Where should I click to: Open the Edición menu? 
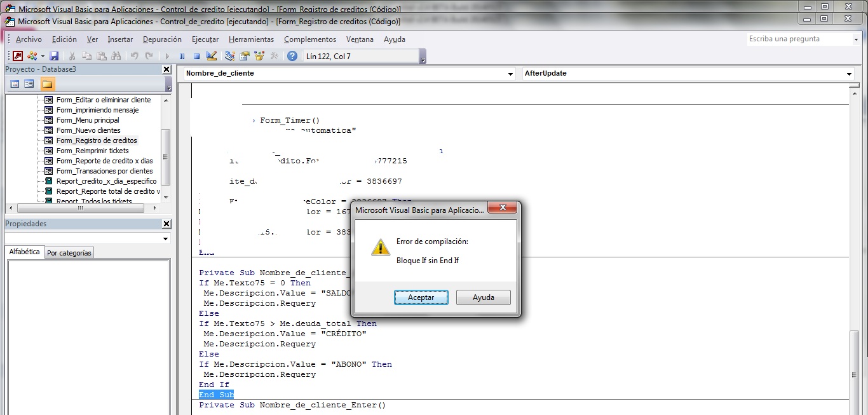(64, 39)
